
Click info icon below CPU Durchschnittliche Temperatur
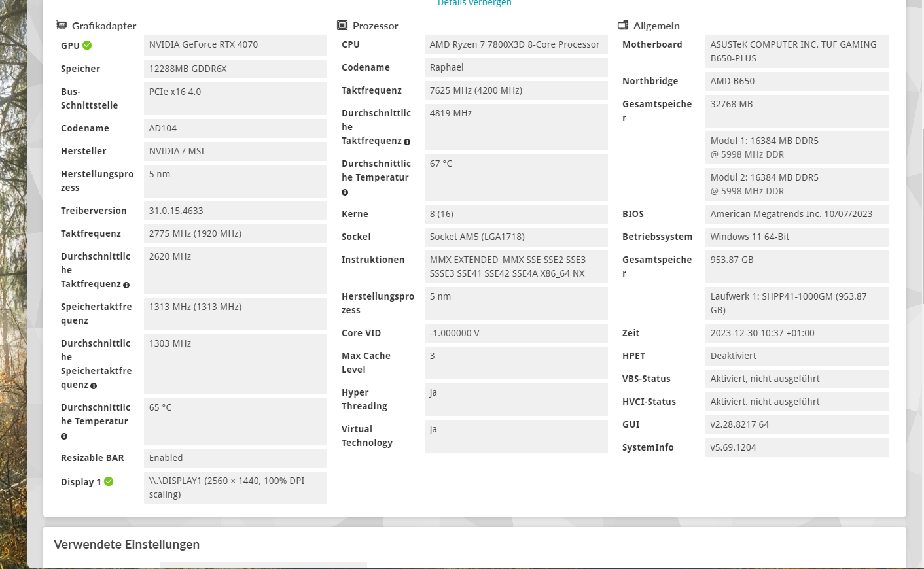[345, 192]
